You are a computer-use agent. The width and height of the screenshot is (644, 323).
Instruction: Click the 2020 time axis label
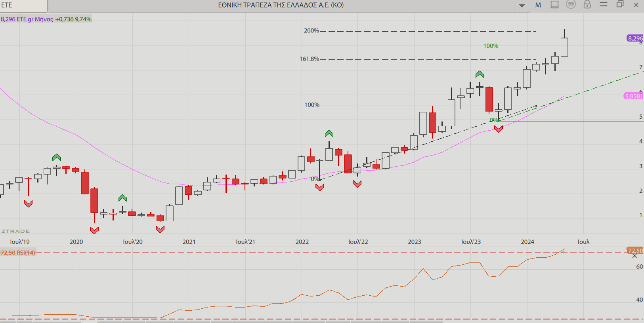click(x=76, y=242)
